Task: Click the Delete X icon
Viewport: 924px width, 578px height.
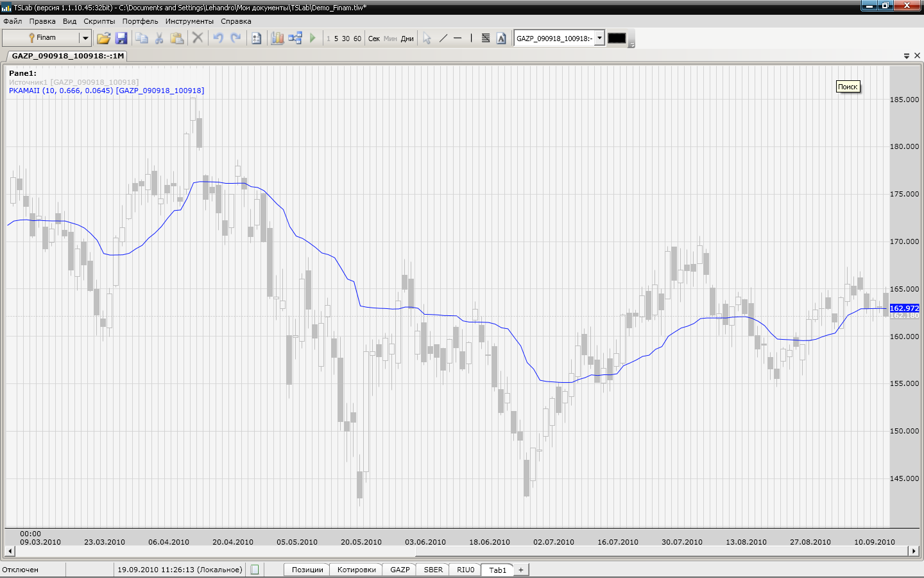Action: 198,38
